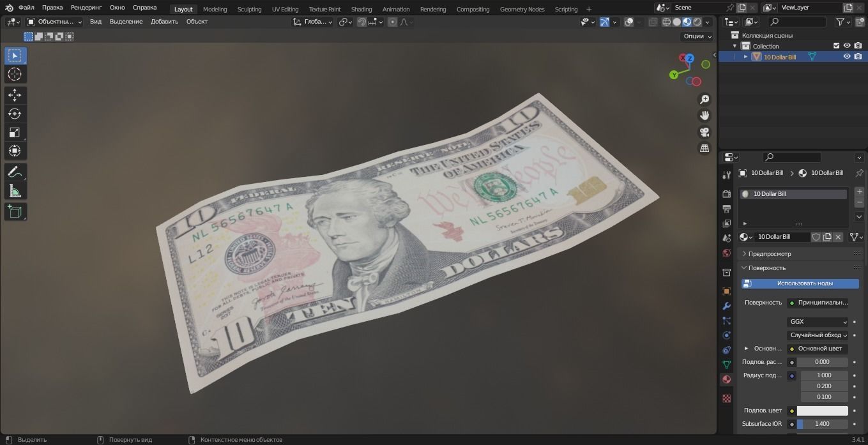Screen dimensions: 868x445
Task: Toggle X-ray mode in viewport
Action: 653,22
